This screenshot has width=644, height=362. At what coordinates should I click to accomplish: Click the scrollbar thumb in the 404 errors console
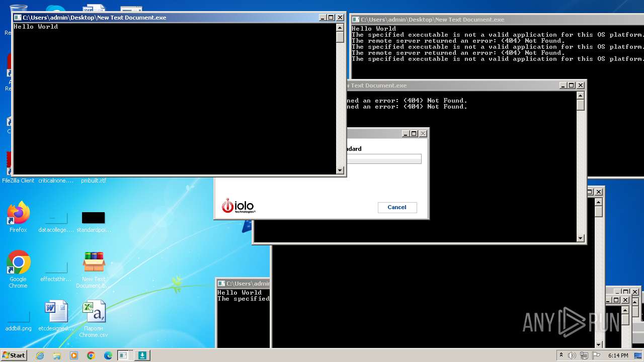[580, 105]
